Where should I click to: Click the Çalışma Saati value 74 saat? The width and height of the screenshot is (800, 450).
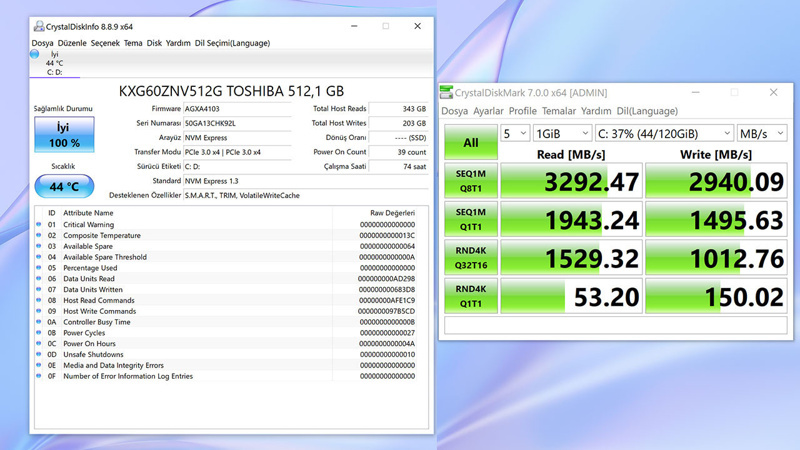click(x=398, y=166)
